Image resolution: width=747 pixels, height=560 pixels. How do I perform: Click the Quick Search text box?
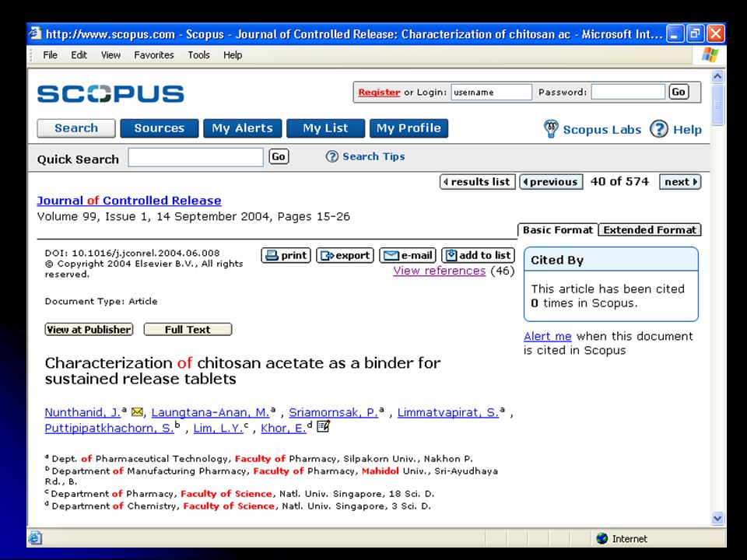195,157
